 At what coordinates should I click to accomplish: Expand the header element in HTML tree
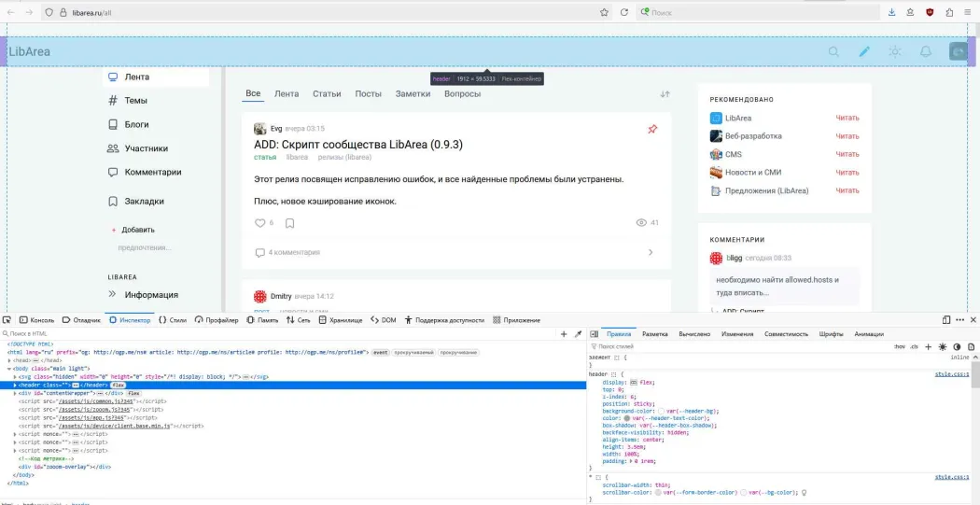pyautogui.click(x=15, y=385)
